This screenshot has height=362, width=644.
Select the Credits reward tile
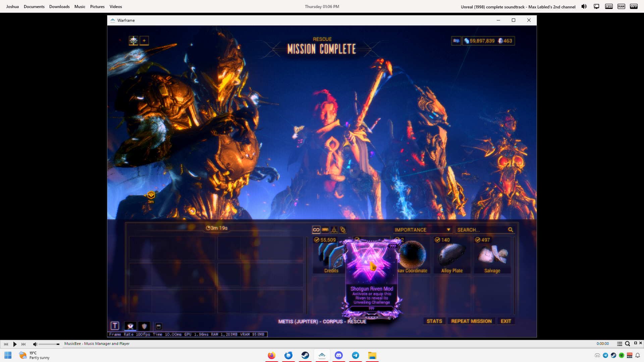(x=329, y=255)
